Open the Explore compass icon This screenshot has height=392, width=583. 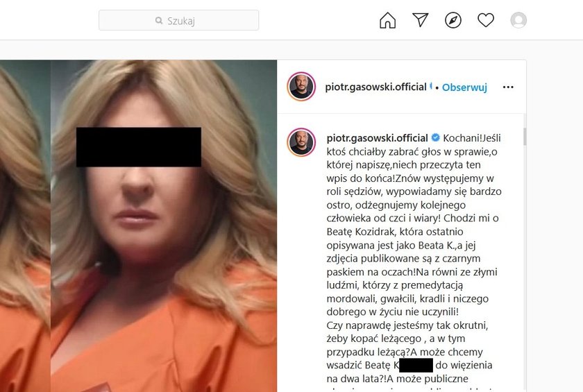[453, 20]
